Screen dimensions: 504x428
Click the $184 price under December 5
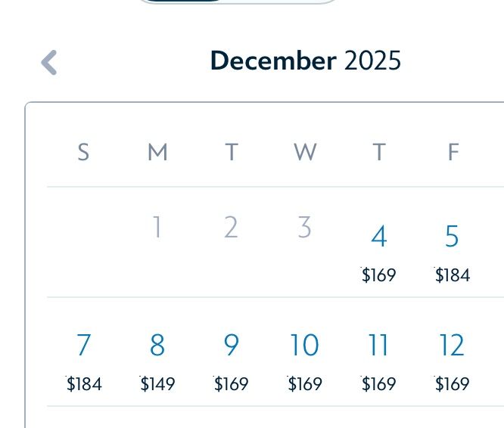point(453,275)
